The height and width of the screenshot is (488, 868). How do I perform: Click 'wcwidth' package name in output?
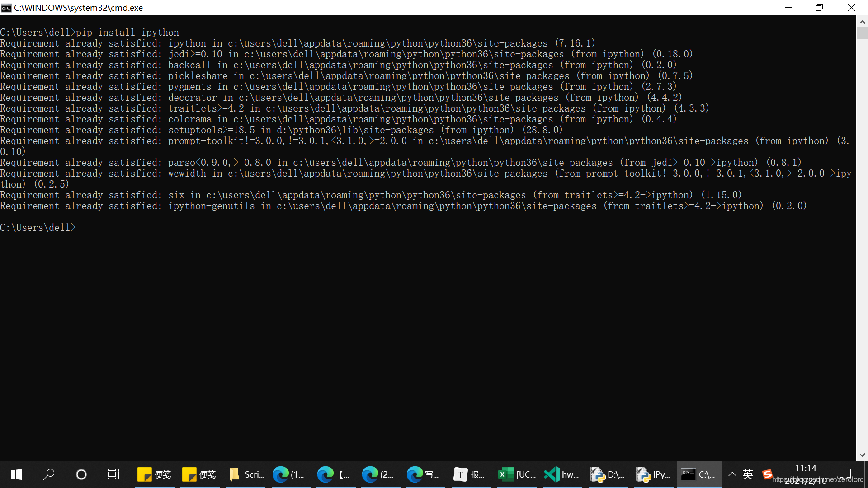coord(187,174)
